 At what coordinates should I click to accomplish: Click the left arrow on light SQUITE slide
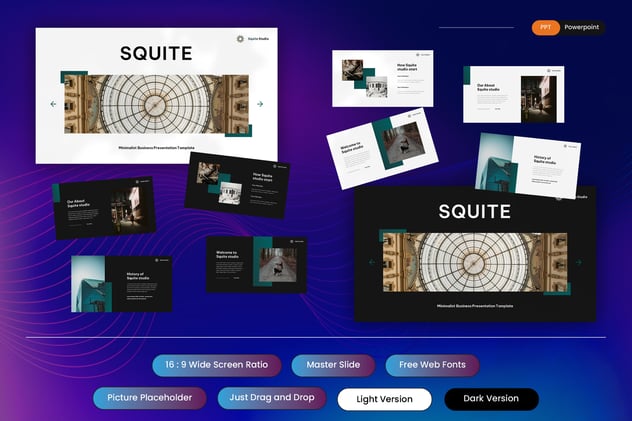(x=53, y=104)
